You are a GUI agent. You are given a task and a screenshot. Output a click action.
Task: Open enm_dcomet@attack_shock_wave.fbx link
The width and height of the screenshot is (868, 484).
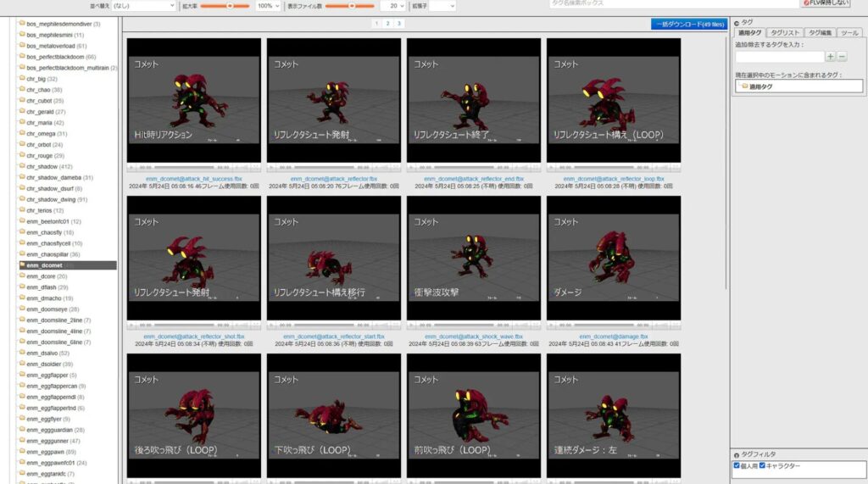point(474,337)
